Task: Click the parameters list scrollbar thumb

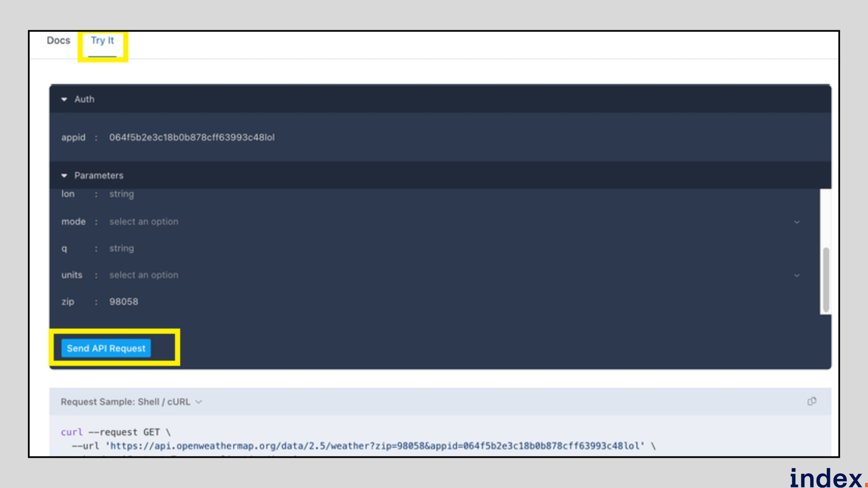Action: [826, 279]
